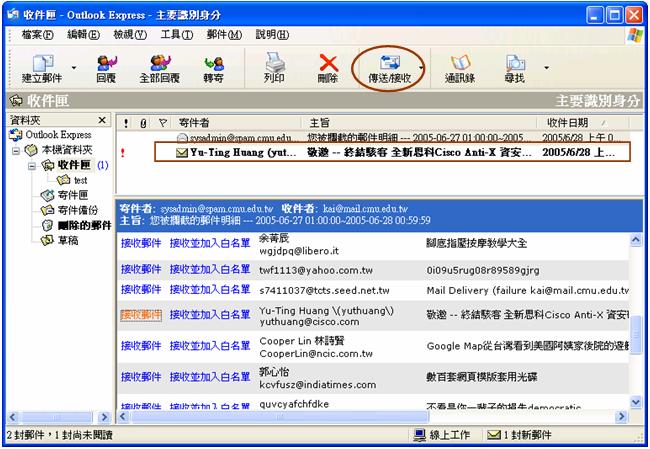650x449 pixels.
Task: Click 接收並加入白名單 for yuthuang@cisco.com
Action: [x=210, y=315]
